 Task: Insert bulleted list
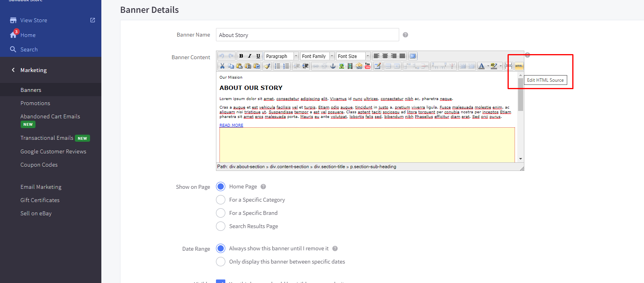click(x=277, y=66)
